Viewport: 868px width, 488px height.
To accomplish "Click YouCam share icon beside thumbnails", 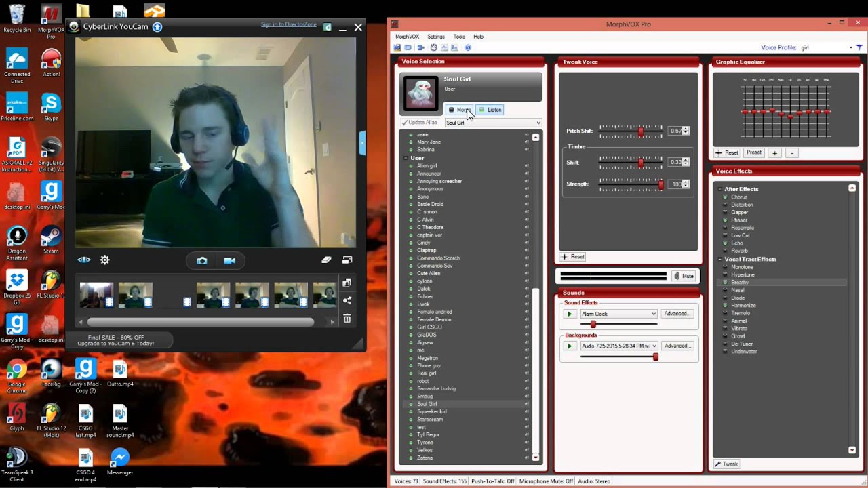I will coord(347,300).
